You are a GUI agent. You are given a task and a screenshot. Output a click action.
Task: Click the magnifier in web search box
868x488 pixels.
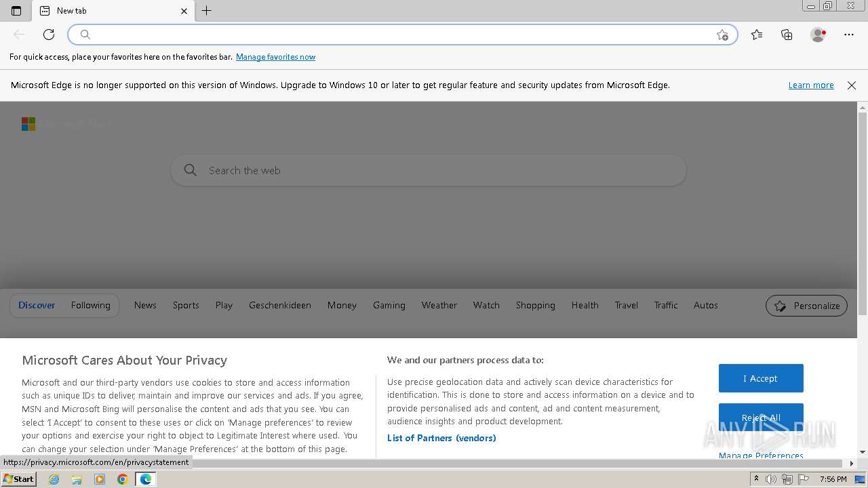191,170
